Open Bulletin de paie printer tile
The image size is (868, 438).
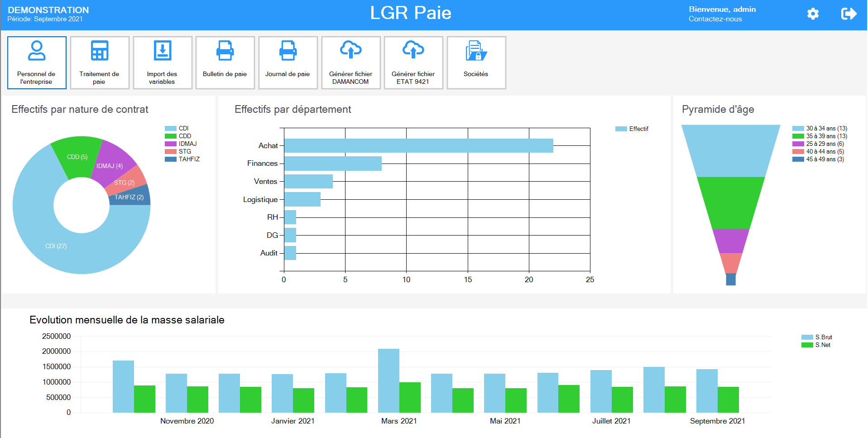tap(225, 63)
